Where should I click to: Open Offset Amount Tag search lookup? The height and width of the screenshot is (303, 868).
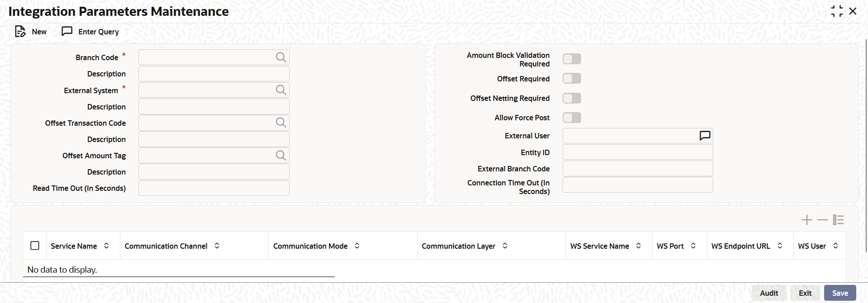pos(281,155)
